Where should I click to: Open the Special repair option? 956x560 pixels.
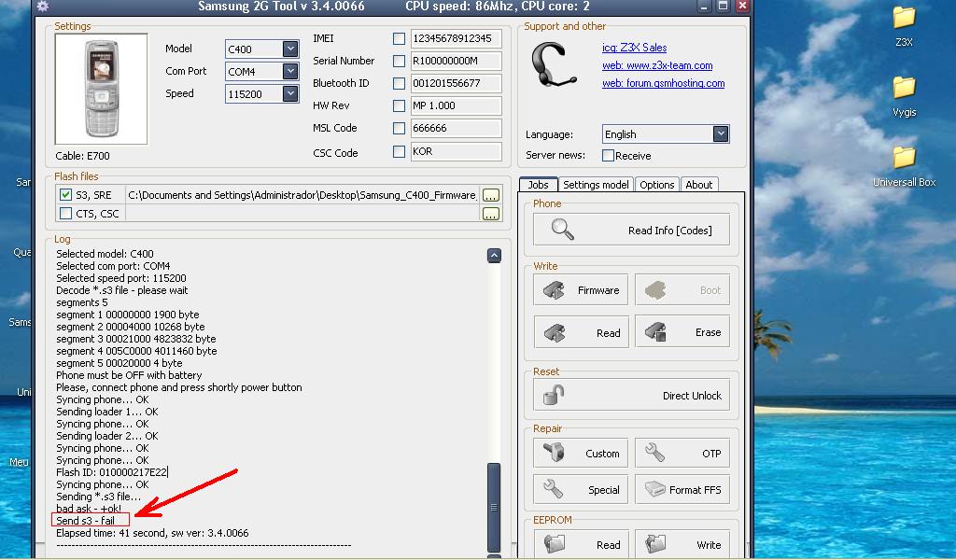coord(581,489)
